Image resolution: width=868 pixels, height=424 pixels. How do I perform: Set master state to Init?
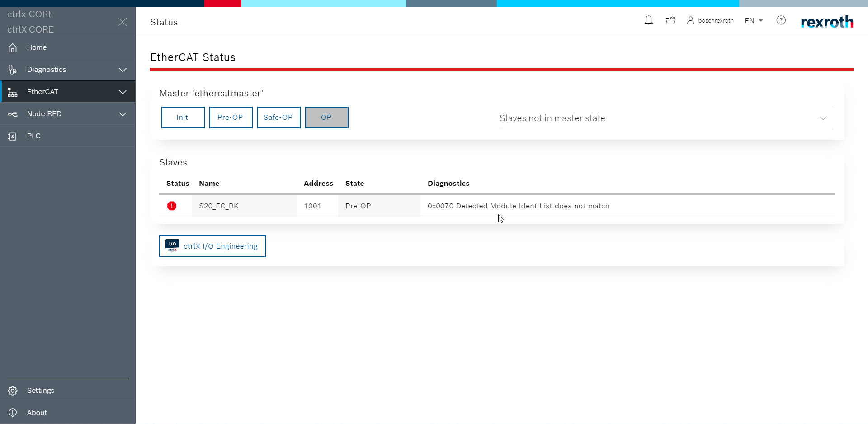pyautogui.click(x=183, y=118)
